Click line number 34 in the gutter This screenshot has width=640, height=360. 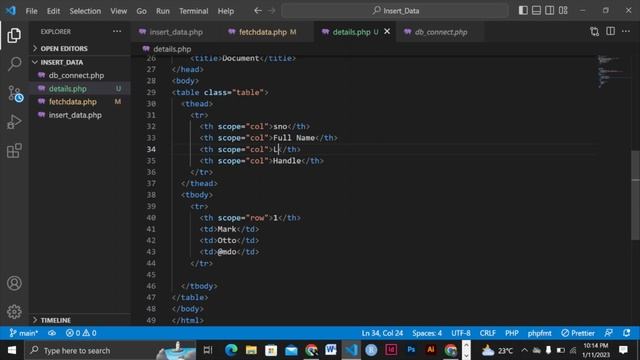151,149
